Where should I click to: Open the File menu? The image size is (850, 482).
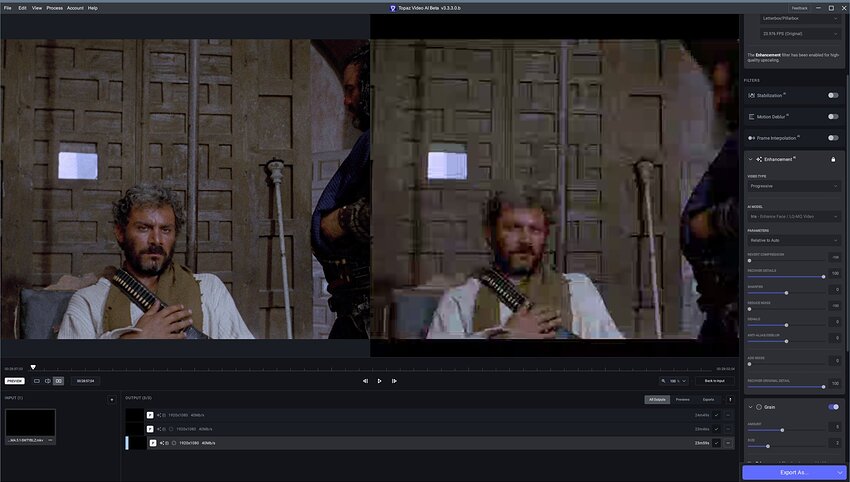coord(8,8)
